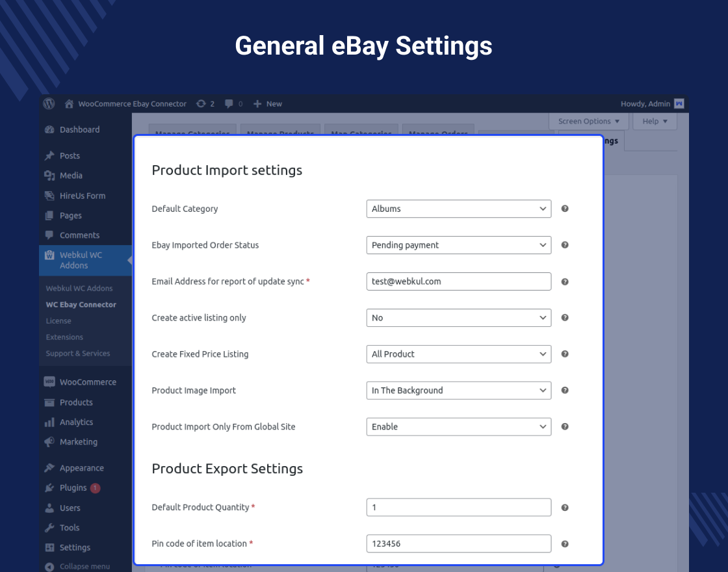This screenshot has height=572, width=728.
Task: Click the Marketing megaphone icon
Action: 50,441
